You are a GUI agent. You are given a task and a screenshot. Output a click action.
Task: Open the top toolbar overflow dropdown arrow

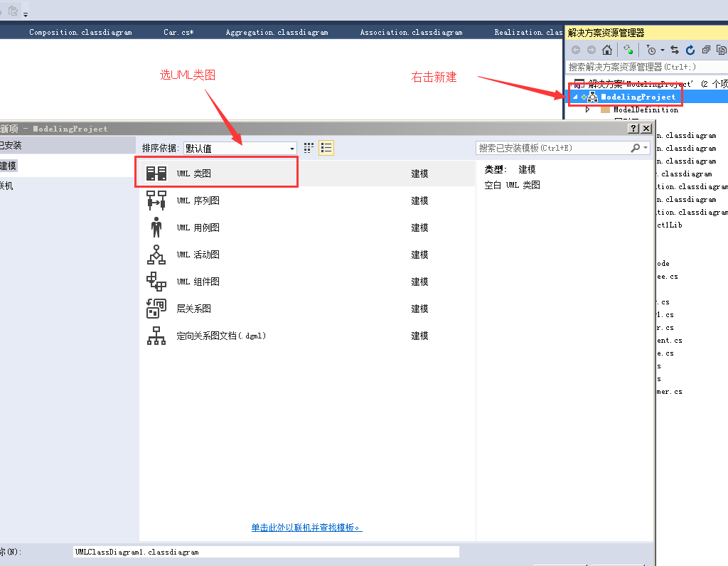coord(26,15)
